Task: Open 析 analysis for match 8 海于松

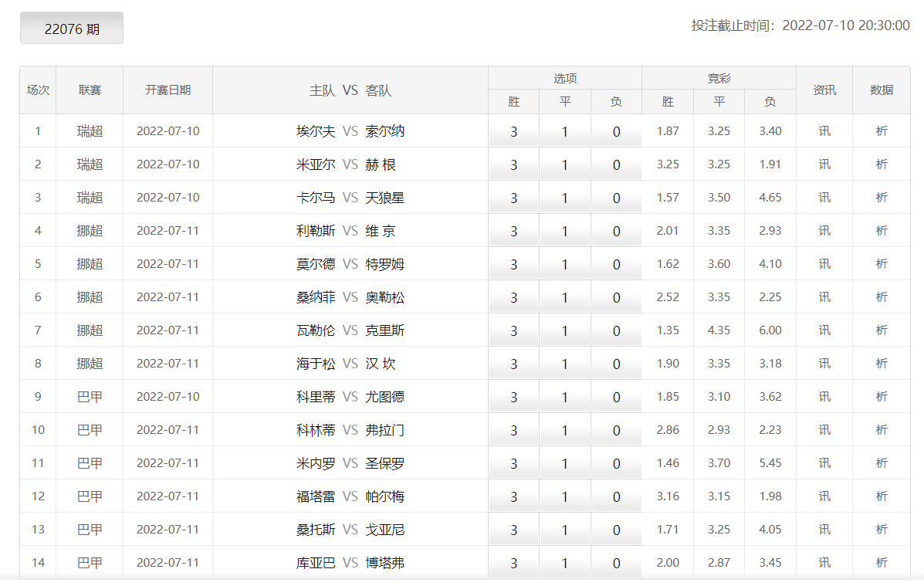Action: [x=882, y=363]
